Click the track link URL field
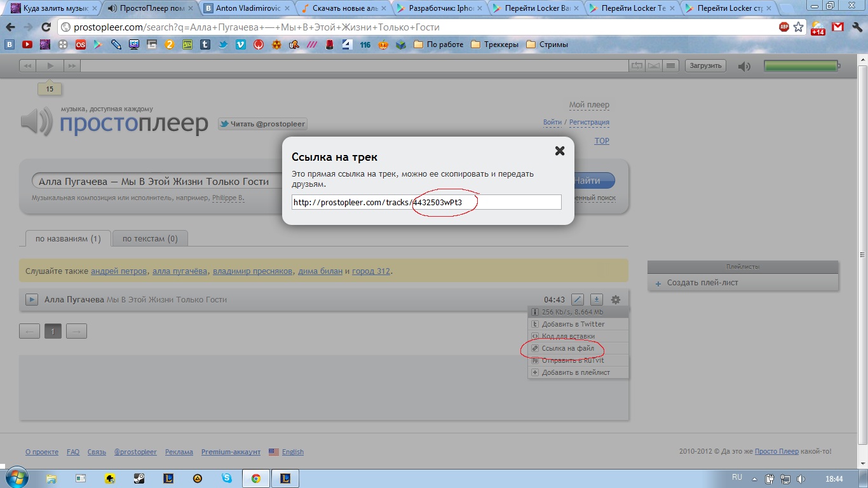 click(x=426, y=202)
